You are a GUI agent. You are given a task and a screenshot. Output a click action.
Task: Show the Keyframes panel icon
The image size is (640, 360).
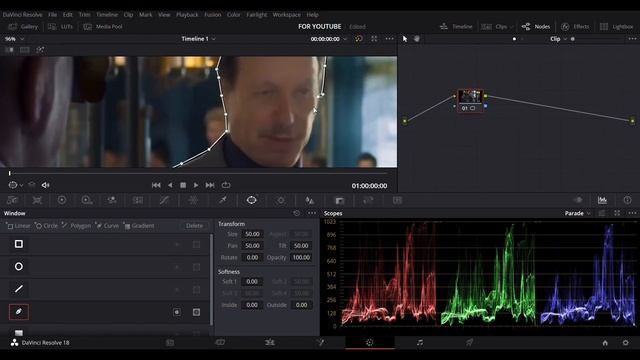coord(578,200)
